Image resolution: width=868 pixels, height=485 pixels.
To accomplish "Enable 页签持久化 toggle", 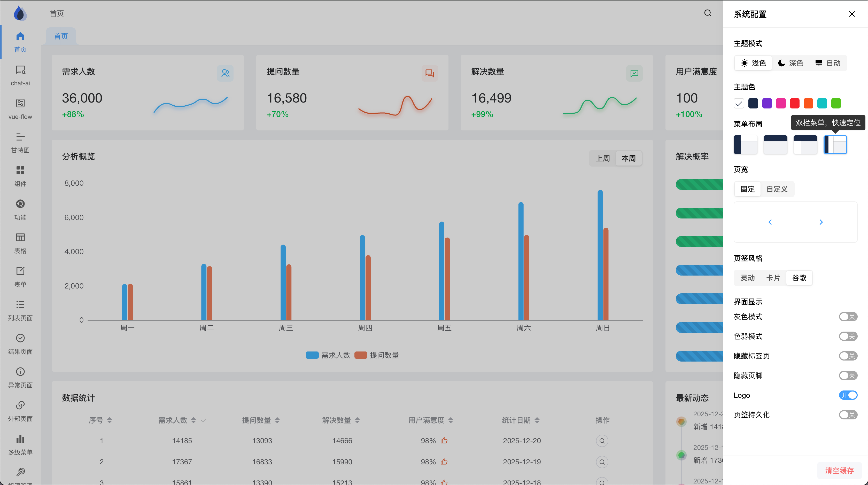I will point(848,414).
